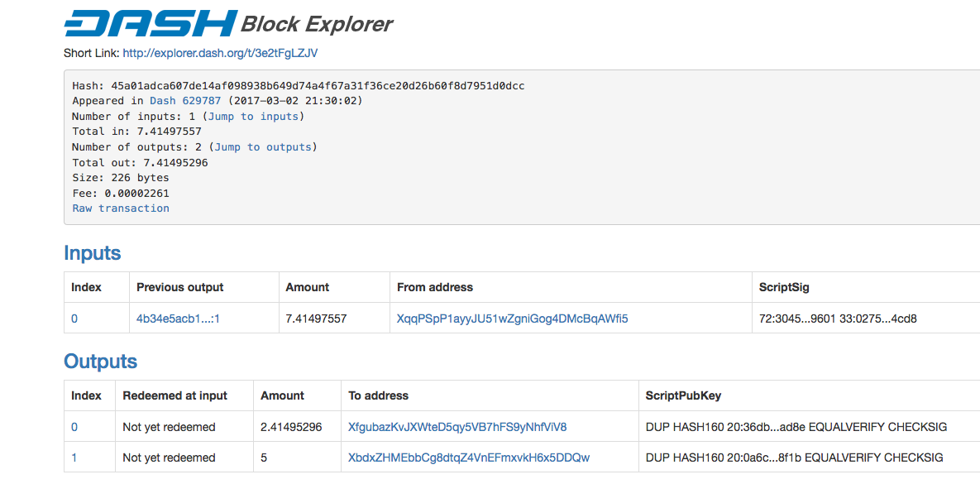Click the Inputs table Index header
The height and width of the screenshot is (484, 980).
tap(86, 288)
